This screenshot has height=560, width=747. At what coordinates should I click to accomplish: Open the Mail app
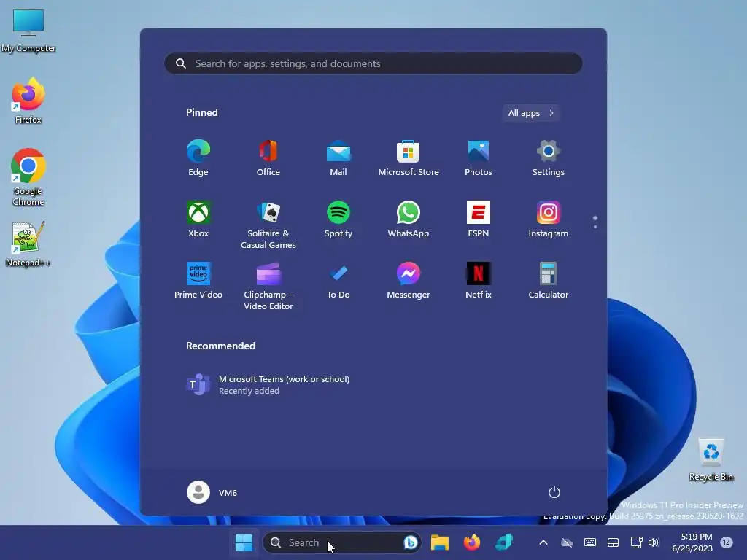click(x=338, y=158)
